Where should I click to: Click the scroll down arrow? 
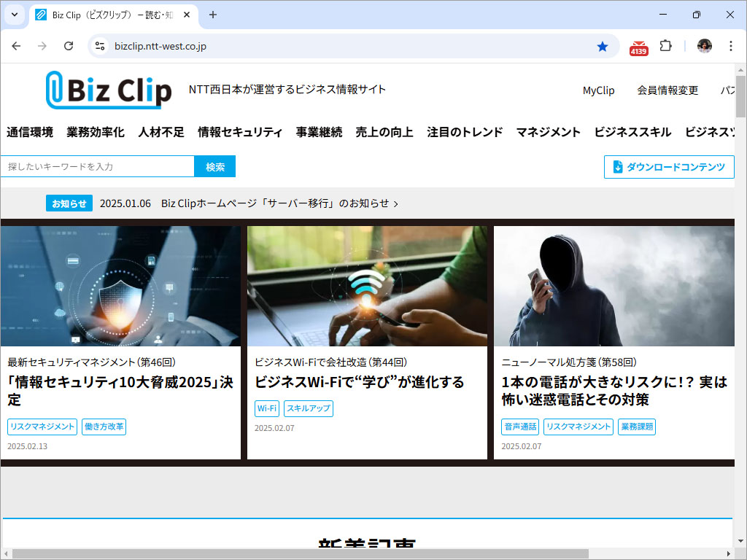740,542
